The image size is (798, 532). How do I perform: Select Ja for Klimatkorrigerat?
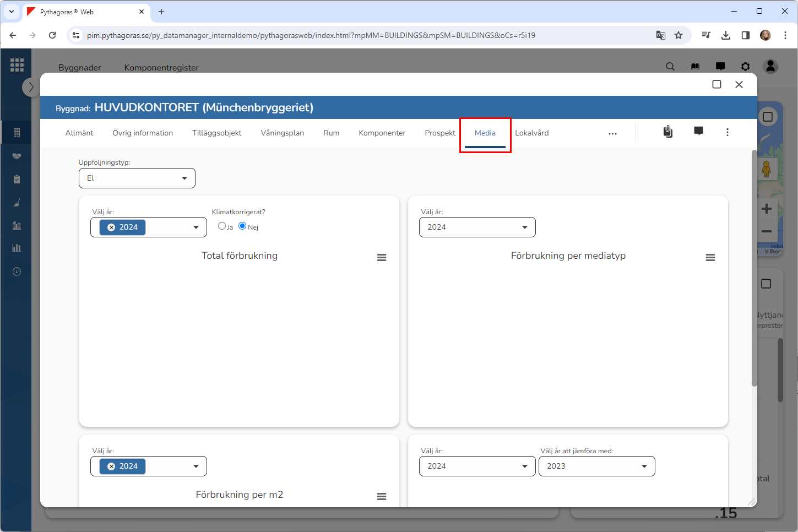click(x=222, y=226)
